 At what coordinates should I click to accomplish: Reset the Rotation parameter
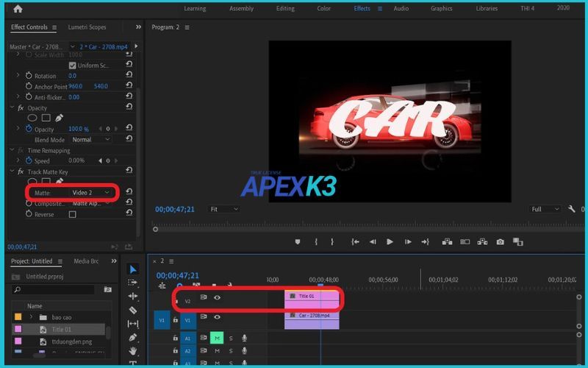tap(129, 75)
